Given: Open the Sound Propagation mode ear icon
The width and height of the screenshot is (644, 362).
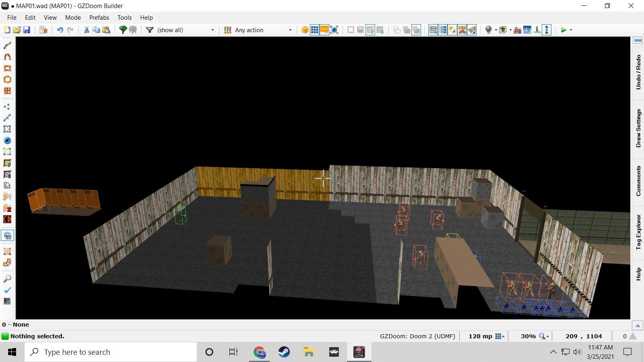Looking at the screenshot, I should tap(7, 197).
